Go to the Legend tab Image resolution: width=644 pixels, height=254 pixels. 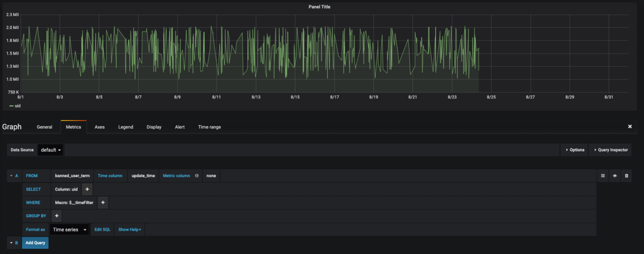126,127
